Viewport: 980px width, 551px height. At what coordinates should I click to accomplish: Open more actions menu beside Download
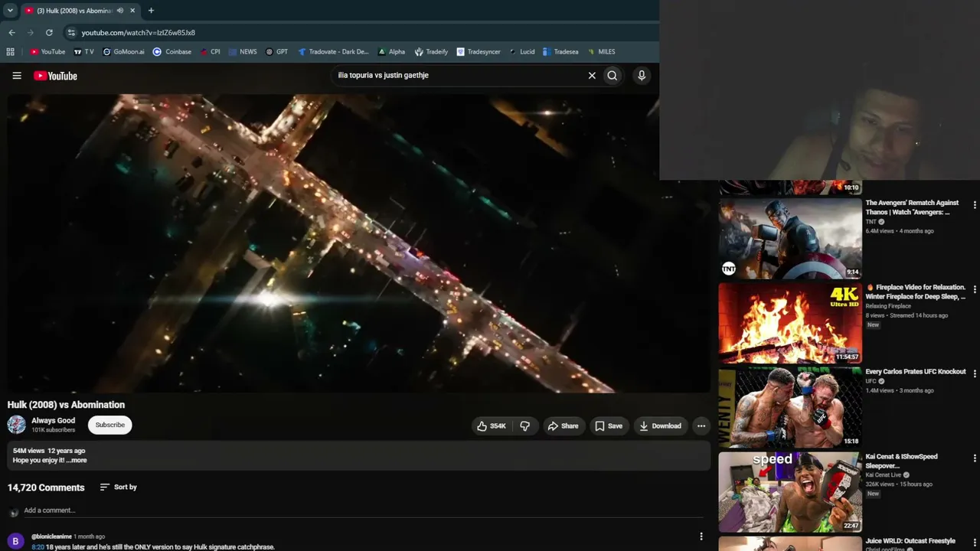pos(701,425)
